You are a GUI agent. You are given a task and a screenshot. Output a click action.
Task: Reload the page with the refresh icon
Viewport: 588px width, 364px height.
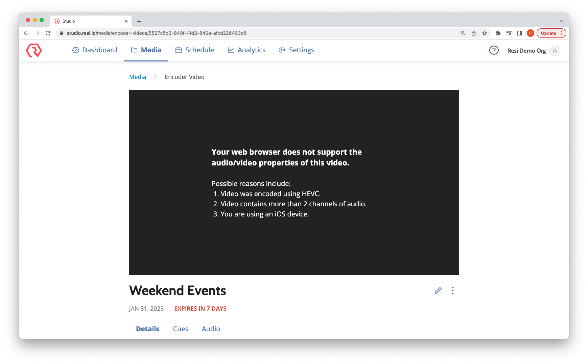(48, 33)
